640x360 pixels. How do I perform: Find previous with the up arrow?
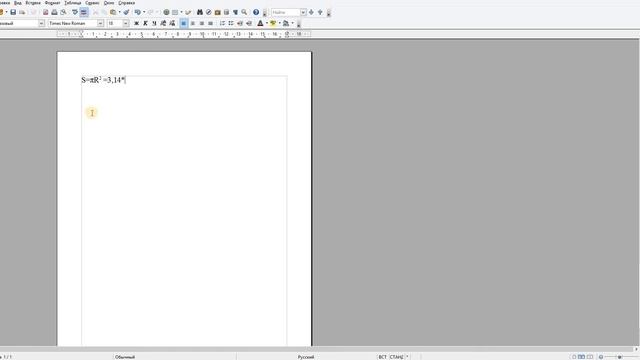click(320, 12)
